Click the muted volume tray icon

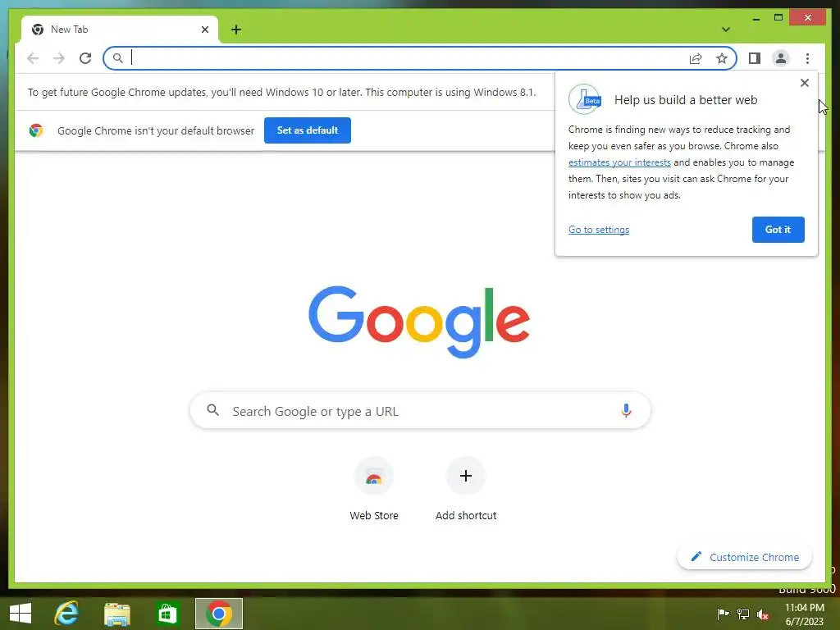763,614
